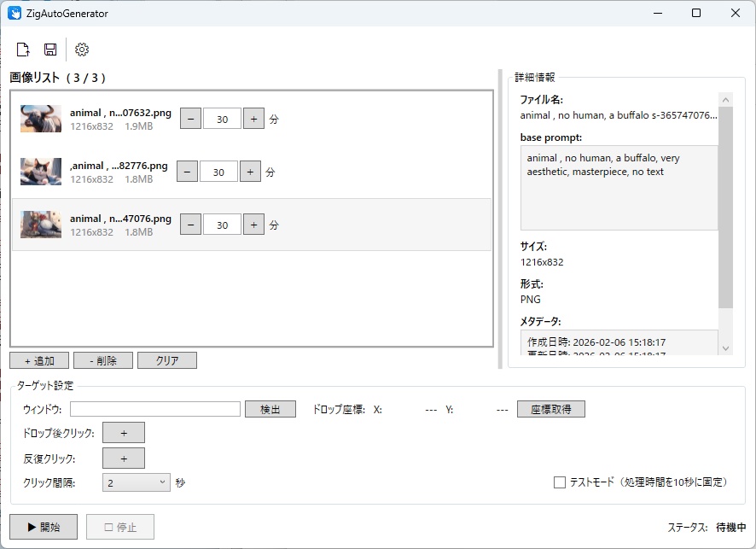Click the new document icon in the toolbar

click(22, 49)
